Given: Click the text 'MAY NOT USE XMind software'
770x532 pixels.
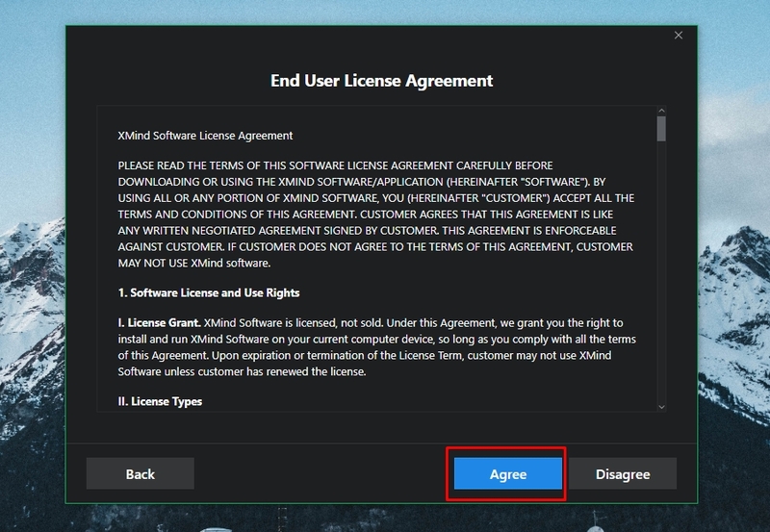Looking at the screenshot, I should pos(194,264).
